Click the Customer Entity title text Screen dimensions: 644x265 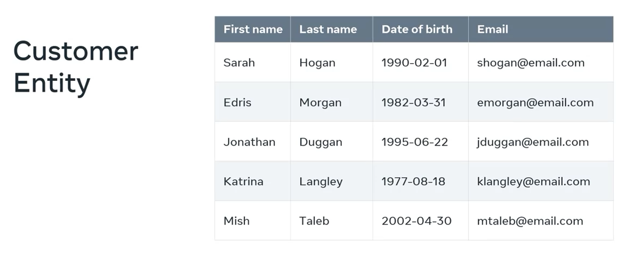click(76, 67)
